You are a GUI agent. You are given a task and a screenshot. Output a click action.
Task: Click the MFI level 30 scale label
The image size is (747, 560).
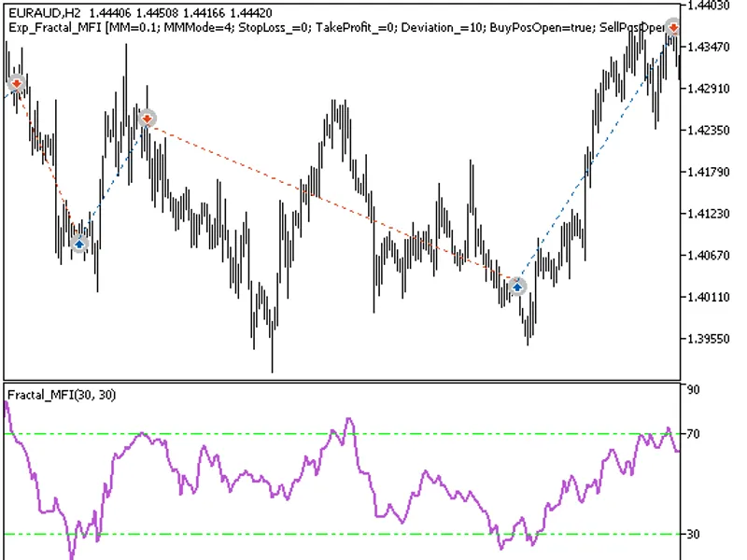[x=694, y=534]
